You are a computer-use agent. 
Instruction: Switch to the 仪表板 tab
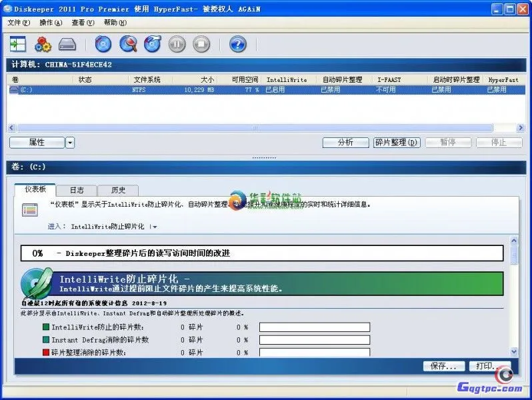[35, 189]
